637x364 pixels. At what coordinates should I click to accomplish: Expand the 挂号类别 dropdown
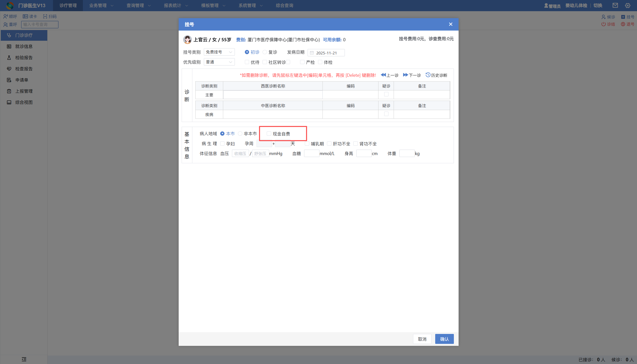pos(219,52)
